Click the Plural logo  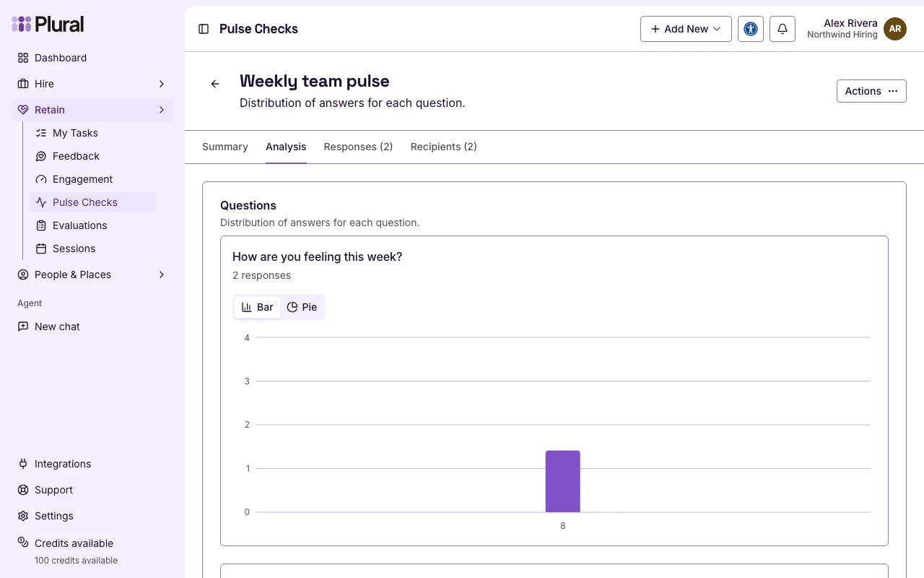[x=48, y=24]
